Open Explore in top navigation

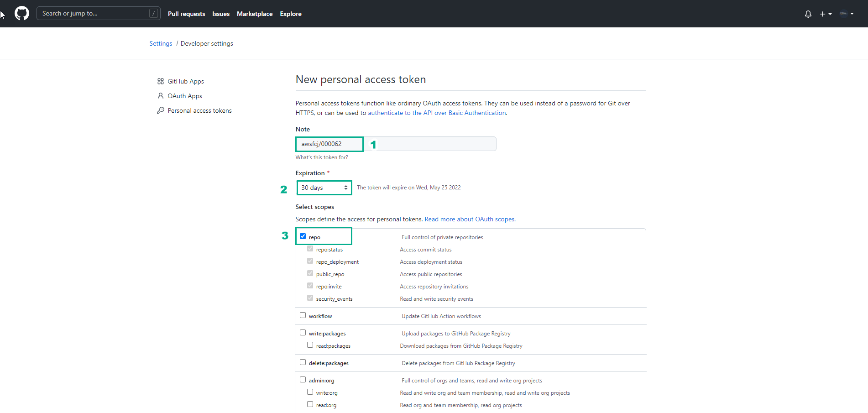point(291,14)
